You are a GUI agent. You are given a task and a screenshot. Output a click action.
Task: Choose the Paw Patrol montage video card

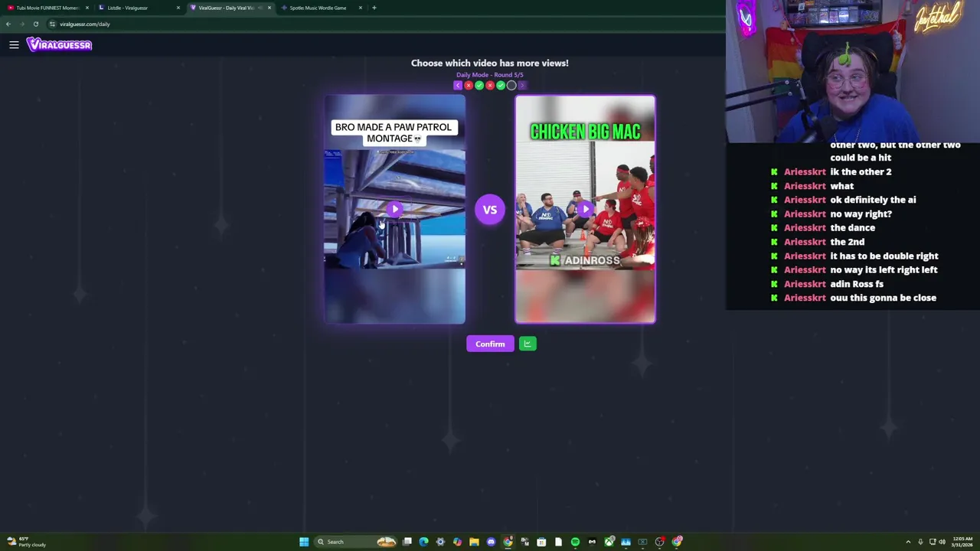click(x=394, y=210)
